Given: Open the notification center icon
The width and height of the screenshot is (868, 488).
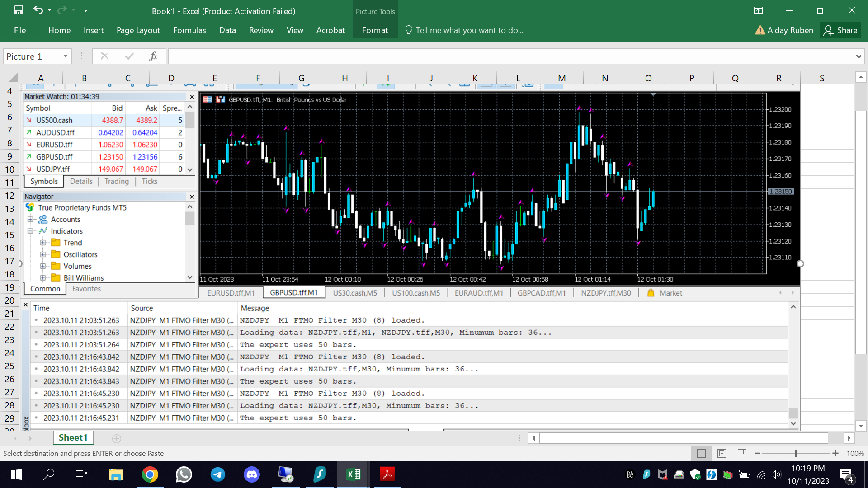Looking at the screenshot, I should point(846,475).
